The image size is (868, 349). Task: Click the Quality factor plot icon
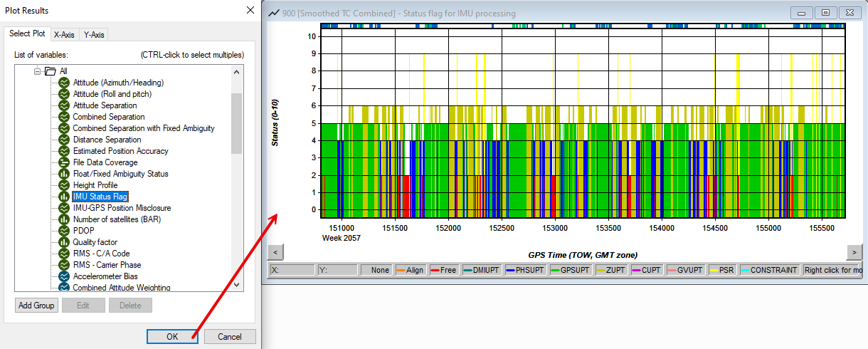[x=63, y=242]
